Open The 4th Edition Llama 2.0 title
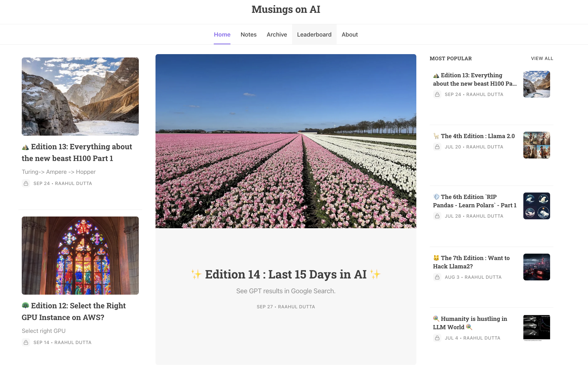This screenshot has height=375, width=588. (477, 136)
